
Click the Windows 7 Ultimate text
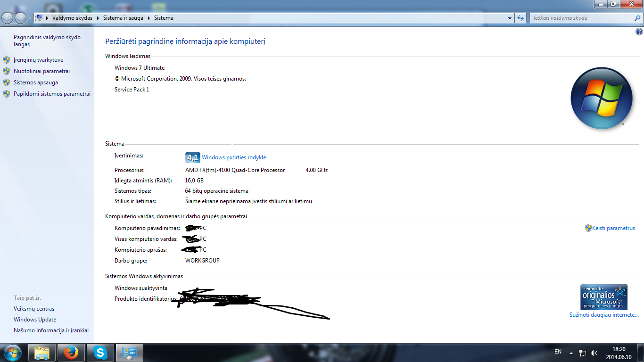coord(140,68)
